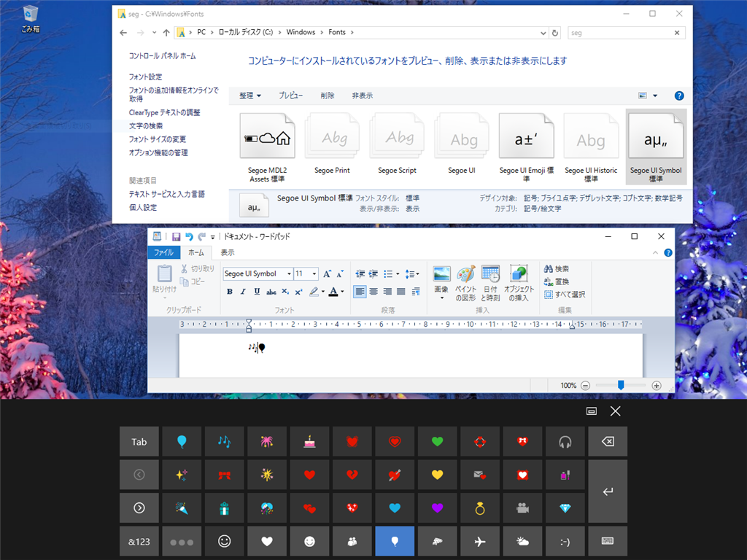Open the bullet list style dropdown
The width and height of the screenshot is (747, 560).
[398, 274]
